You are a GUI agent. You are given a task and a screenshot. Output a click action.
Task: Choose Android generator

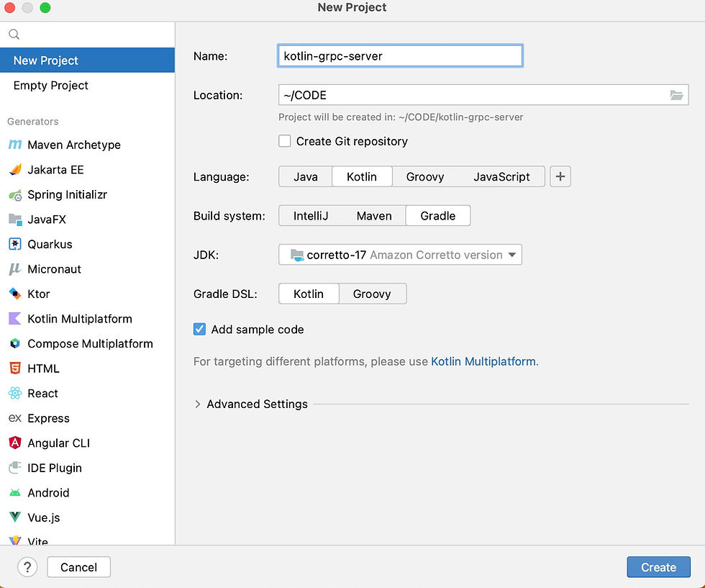(87, 492)
